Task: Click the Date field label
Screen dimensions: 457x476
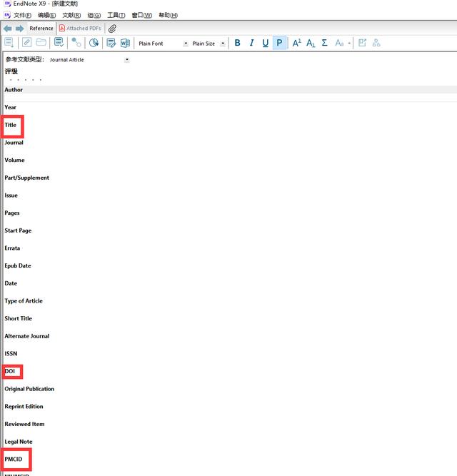Action: 11,283
